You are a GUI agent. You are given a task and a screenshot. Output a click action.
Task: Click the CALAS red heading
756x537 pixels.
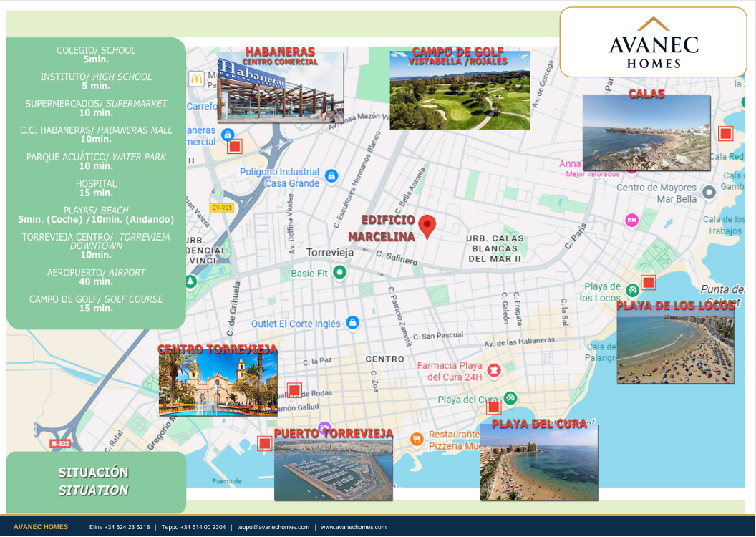point(646,94)
